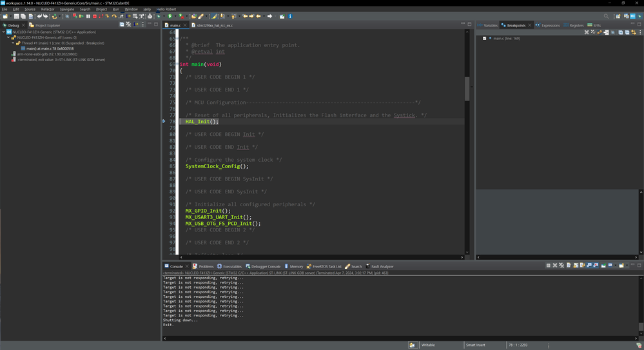This screenshot has width=644, height=350.
Task: Collapse the Thread #1 tree node
Action: (14, 43)
